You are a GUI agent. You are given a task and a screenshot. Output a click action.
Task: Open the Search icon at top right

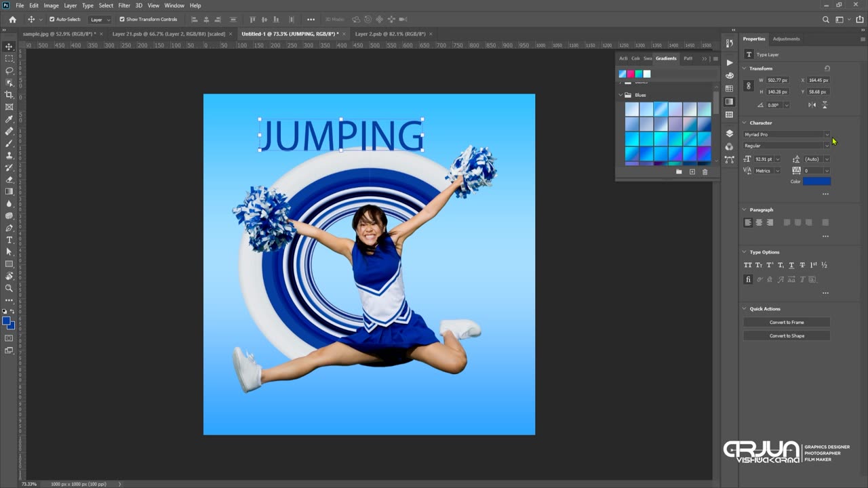coord(825,20)
